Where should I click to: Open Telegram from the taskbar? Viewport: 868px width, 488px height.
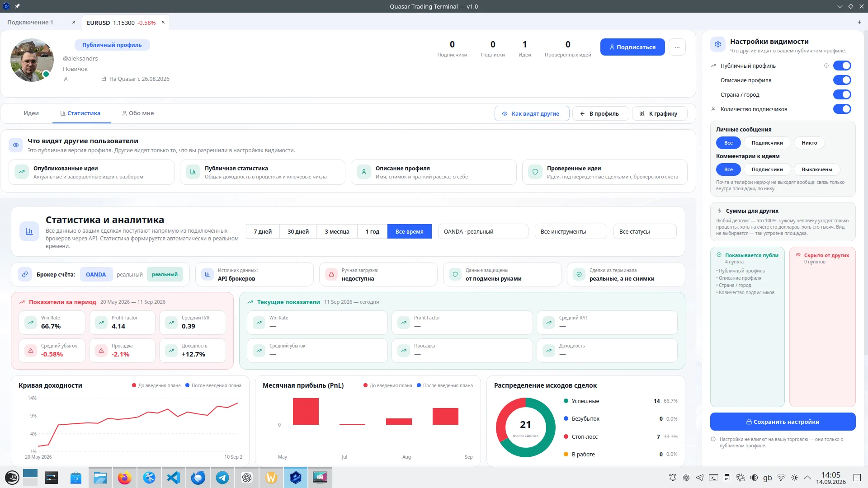coord(222,478)
